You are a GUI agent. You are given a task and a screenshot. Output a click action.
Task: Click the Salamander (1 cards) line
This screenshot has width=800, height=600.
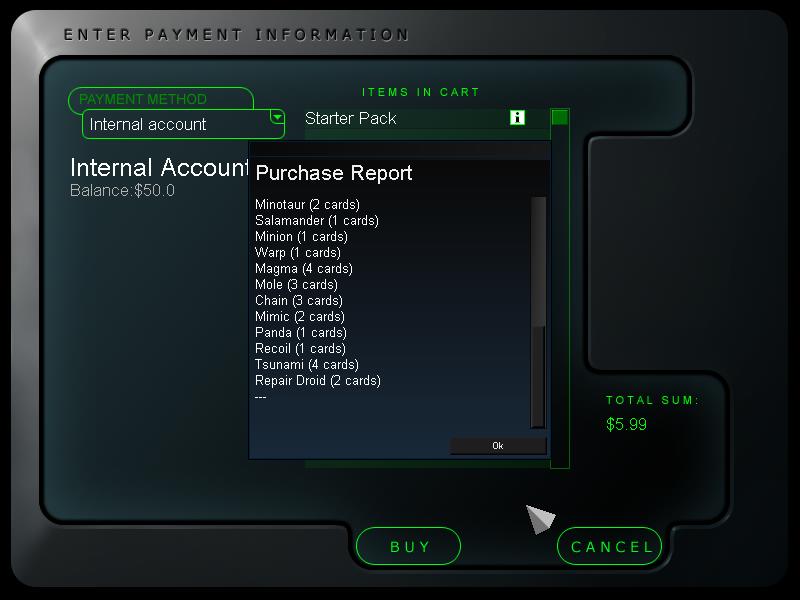click(317, 220)
